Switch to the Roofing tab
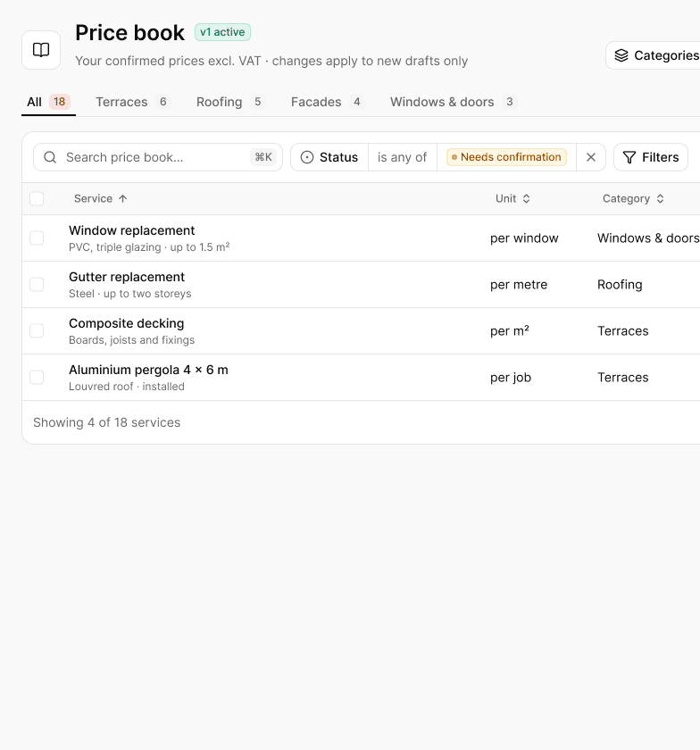 coord(230,102)
